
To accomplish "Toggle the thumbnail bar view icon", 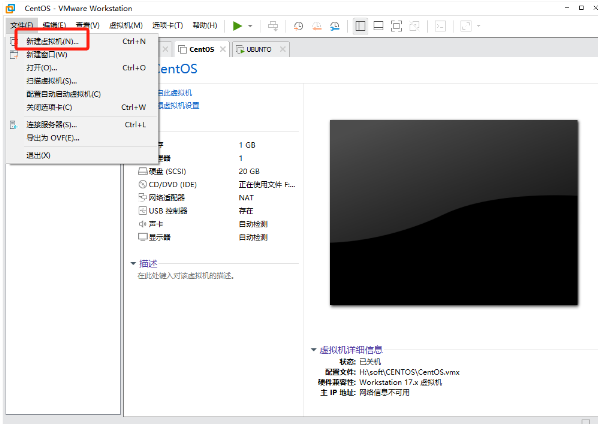I will 378,26.
